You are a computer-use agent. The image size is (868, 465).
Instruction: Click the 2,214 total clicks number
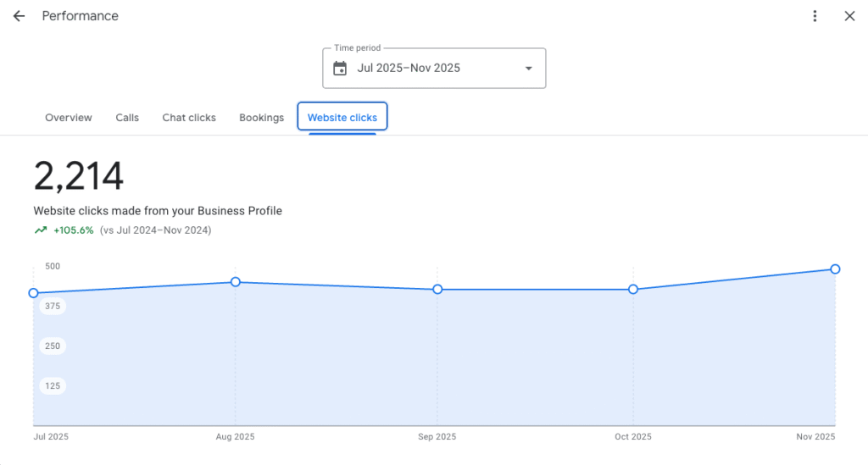click(79, 177)
